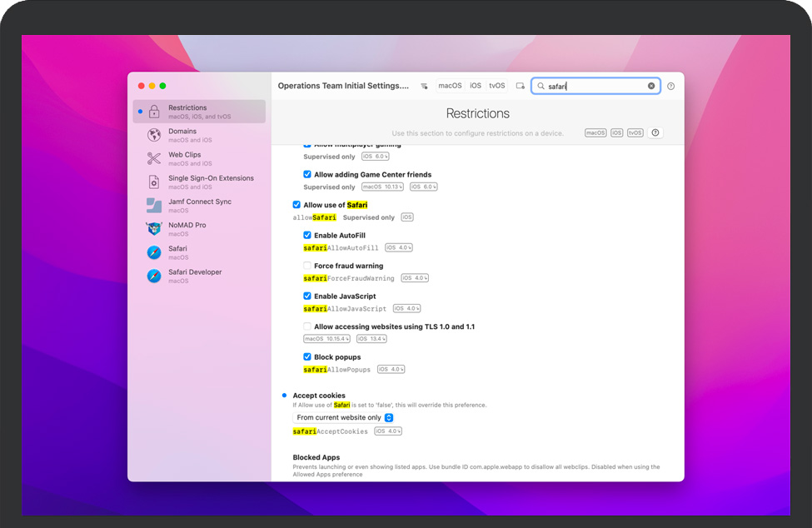Expand the iOS 4.0 version badge under safariAllowAutoFill
Viewport: 812px width, 528px height.
click(399, 248)
